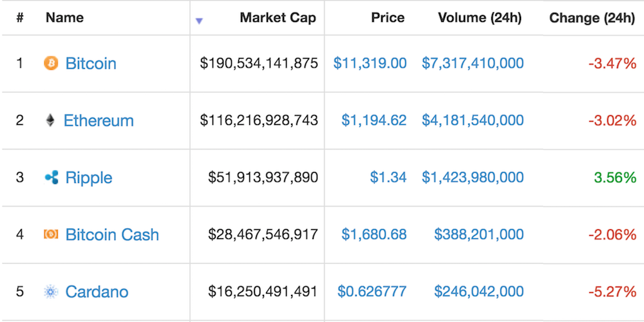Viewport: 644px width, 322px height.
Task: Sort by Volume (24h) column header
Action: click(x=479, y=18)
